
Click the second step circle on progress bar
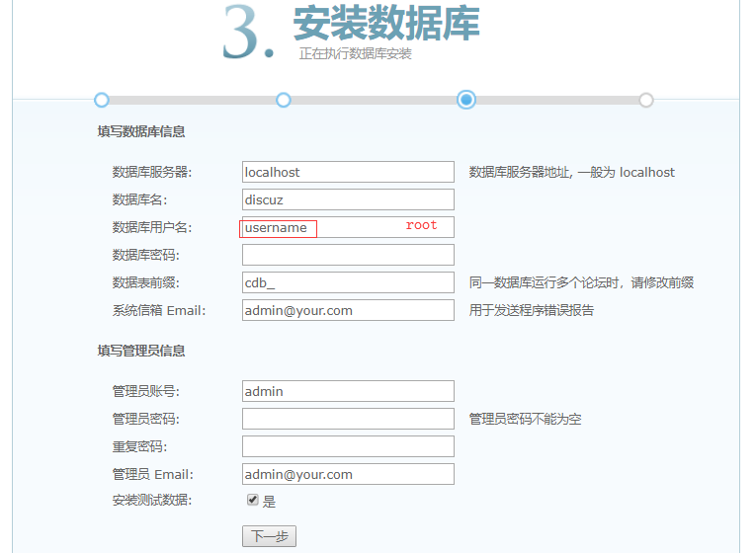click(x=284, y=100)
